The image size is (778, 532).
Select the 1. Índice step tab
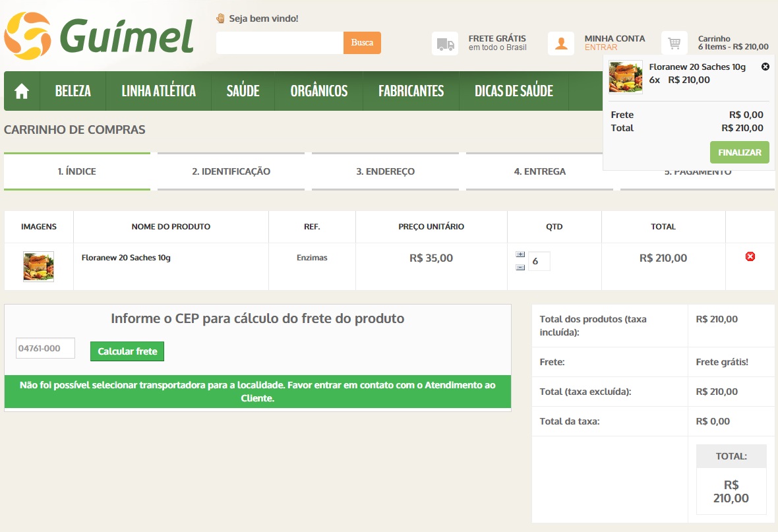[x=77, y=171]
